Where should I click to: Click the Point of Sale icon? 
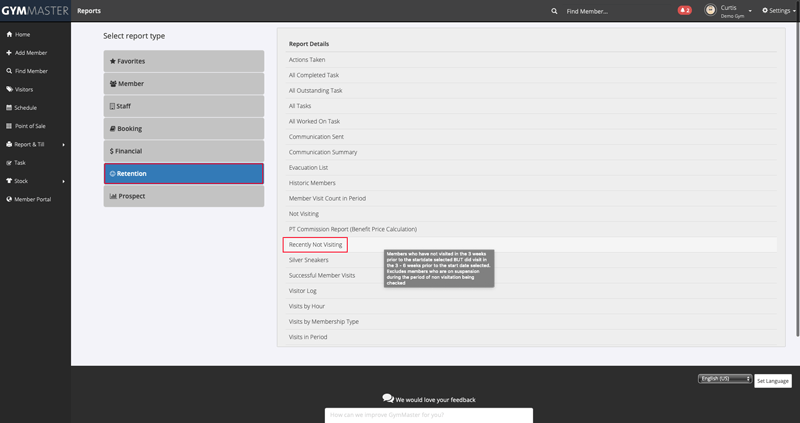coord(9,126)
